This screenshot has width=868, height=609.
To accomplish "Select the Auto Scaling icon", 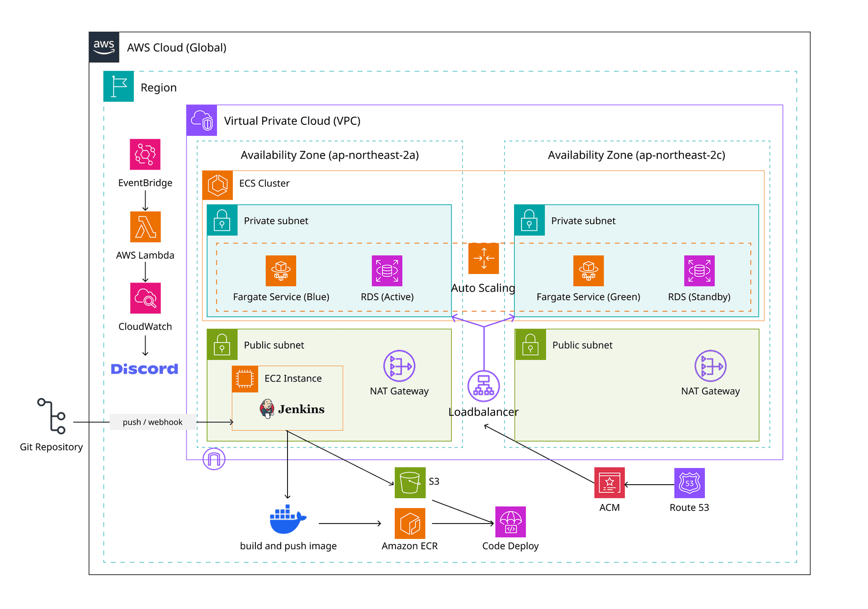I will 484,258.
